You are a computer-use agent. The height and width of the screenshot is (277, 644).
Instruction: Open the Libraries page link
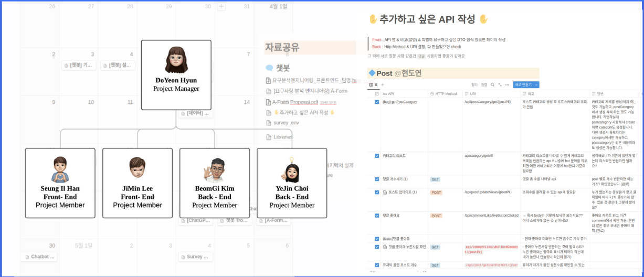[x=282, y=137]
